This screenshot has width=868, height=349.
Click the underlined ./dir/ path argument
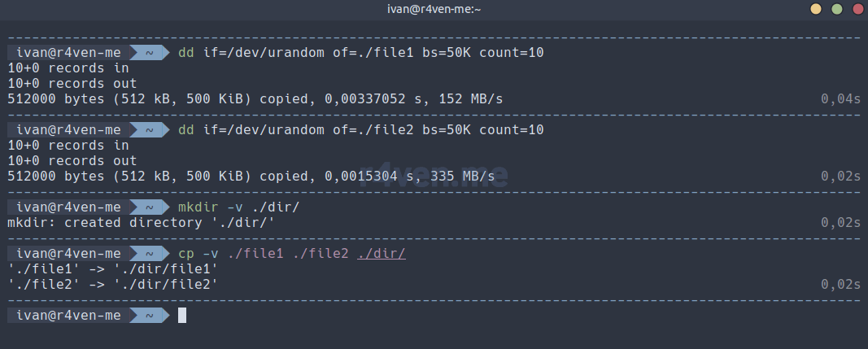click(x=382, y=254)
